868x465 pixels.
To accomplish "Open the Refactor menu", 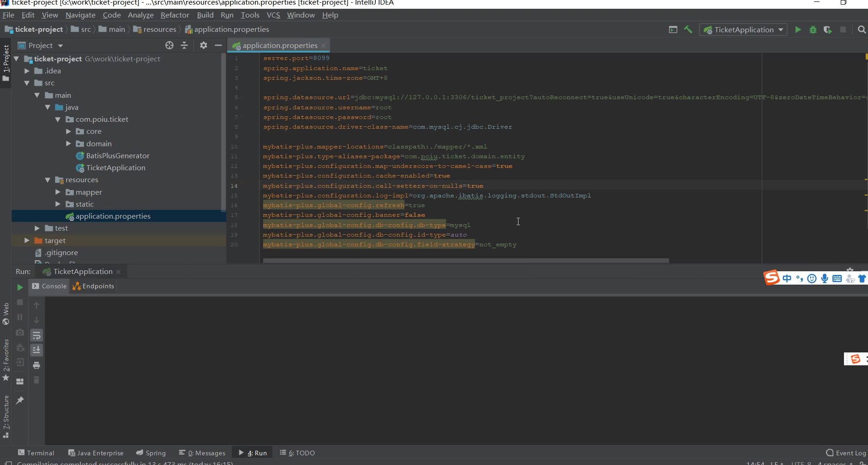I will pyautogui.click(x=175, y=15).
